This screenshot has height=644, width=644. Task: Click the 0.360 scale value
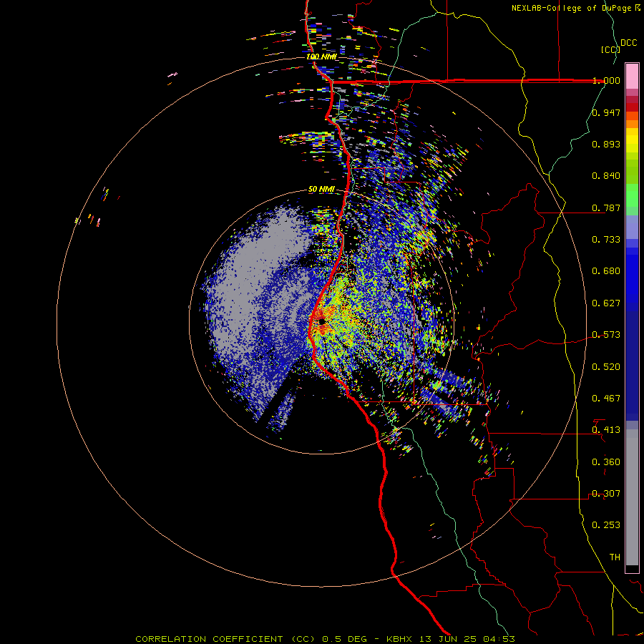tap(606, 462)
